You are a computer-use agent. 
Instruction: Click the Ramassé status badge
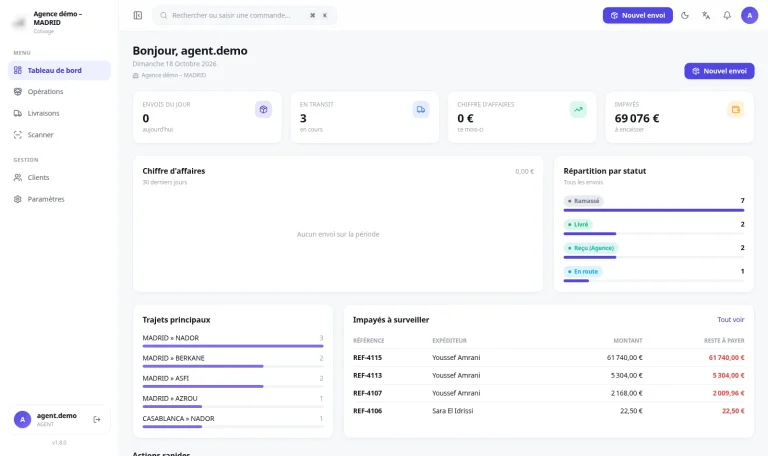[583, 201]
